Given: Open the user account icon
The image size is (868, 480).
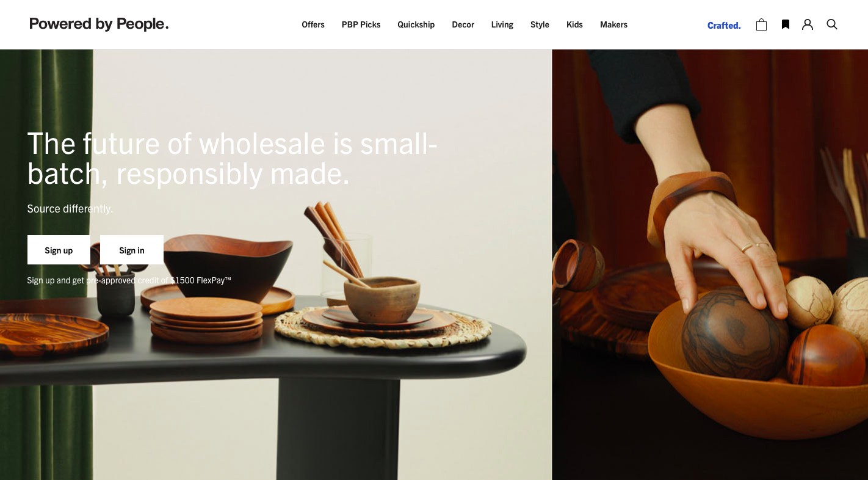Looking at the screenshot, I should tap(808, 24).
